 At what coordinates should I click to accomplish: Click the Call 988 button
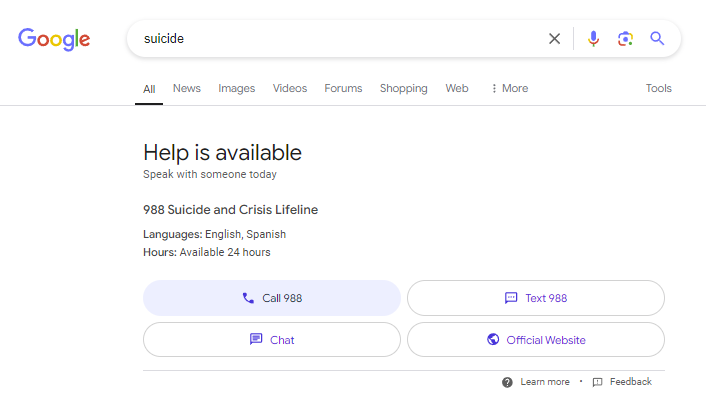coord(272,298)
